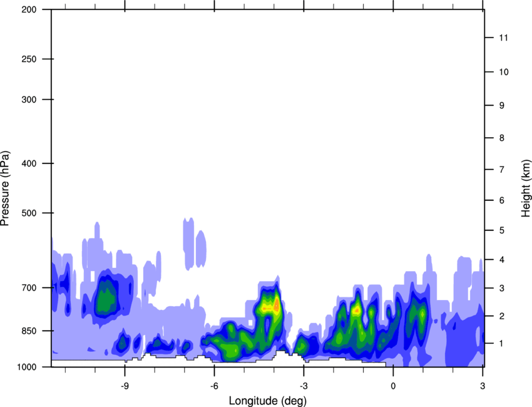This screenshot has height=407, width=532.
Task: Click the 8 km height label
Action: [502, 138]
